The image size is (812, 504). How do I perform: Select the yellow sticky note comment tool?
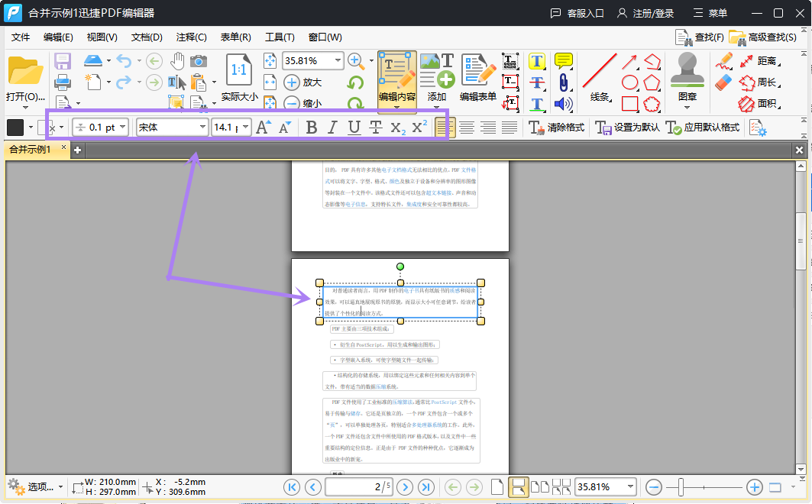pyautogui.click(x=564, y=61)
